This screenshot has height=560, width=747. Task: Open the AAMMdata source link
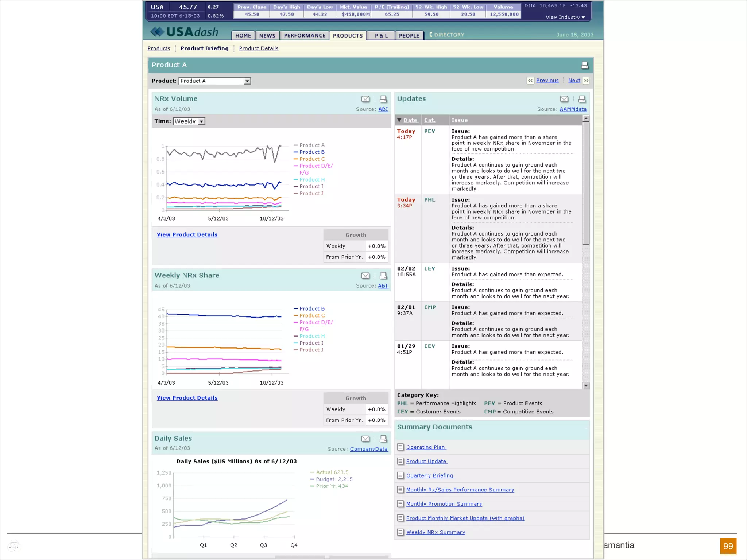[573, 109]
